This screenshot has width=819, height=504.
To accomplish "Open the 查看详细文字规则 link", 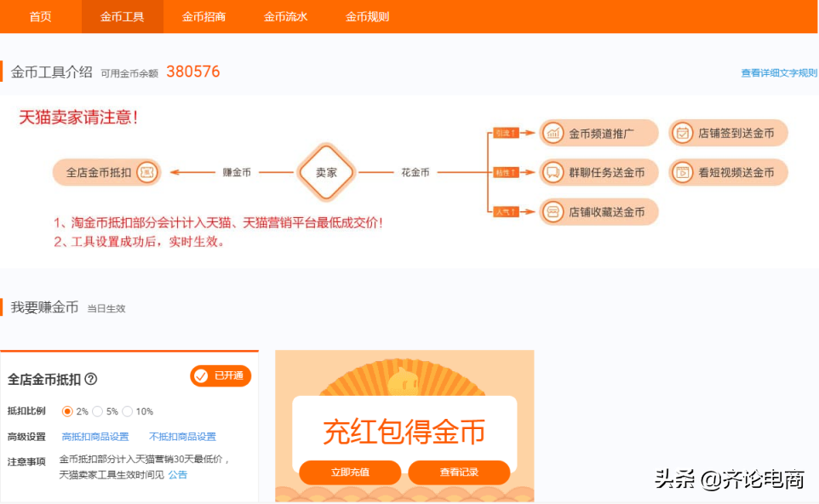I will 779,73.
